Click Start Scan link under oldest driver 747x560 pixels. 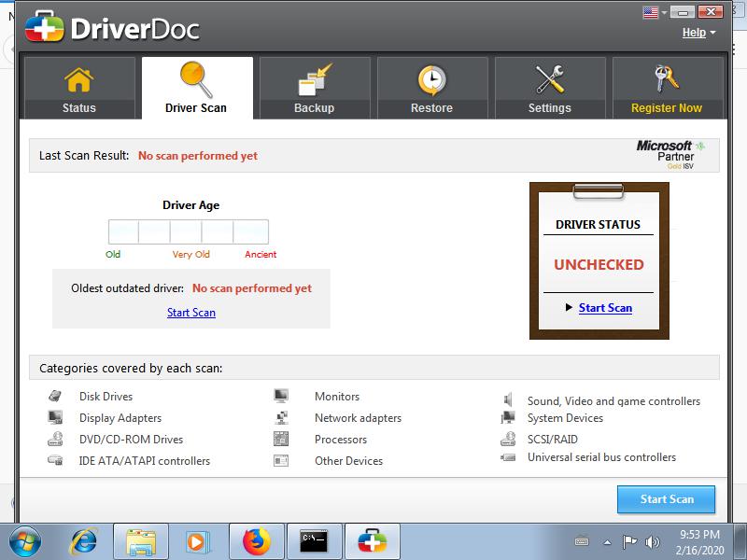pyautogui.click(x=191, y=313)
